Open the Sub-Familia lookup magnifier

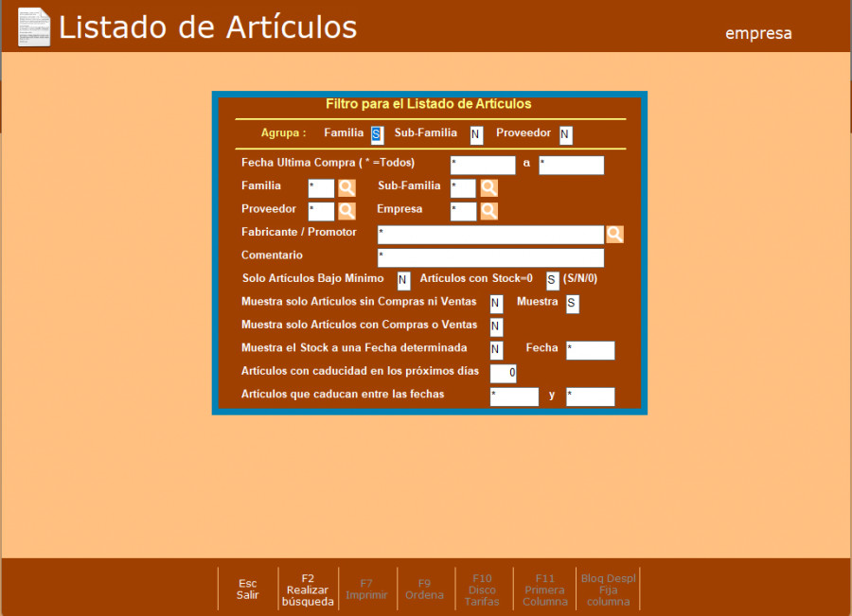488,187
